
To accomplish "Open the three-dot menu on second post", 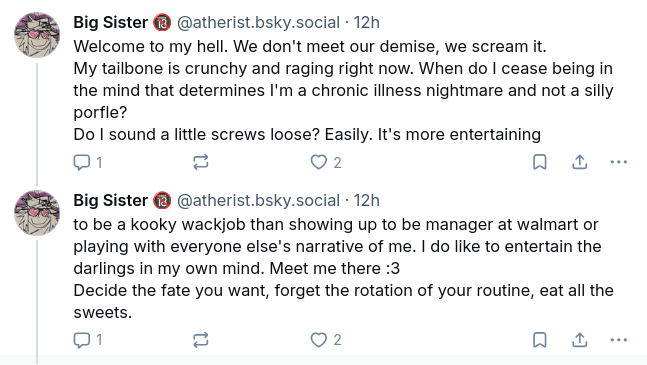I will 619,340.
